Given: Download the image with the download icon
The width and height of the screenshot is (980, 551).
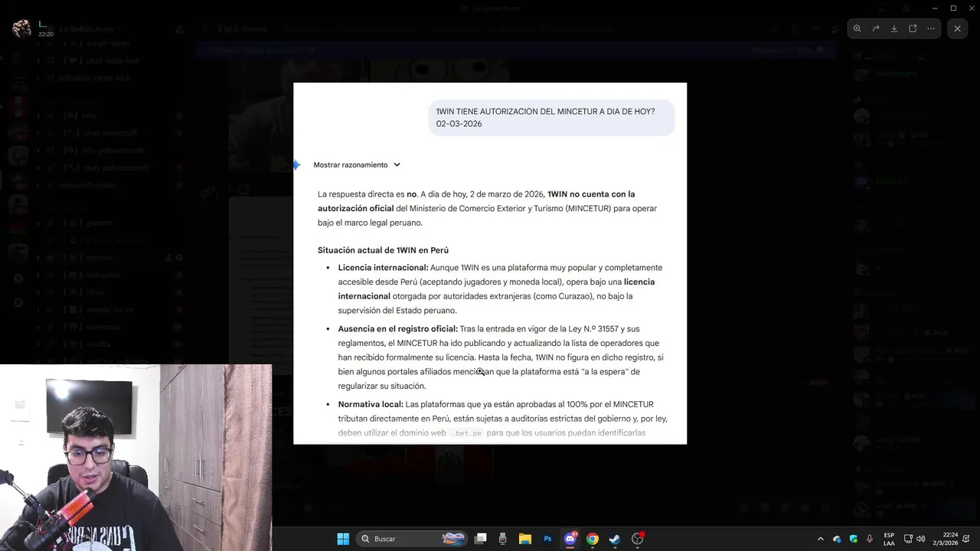Looking at the screenshot, I should pos(894,28).
